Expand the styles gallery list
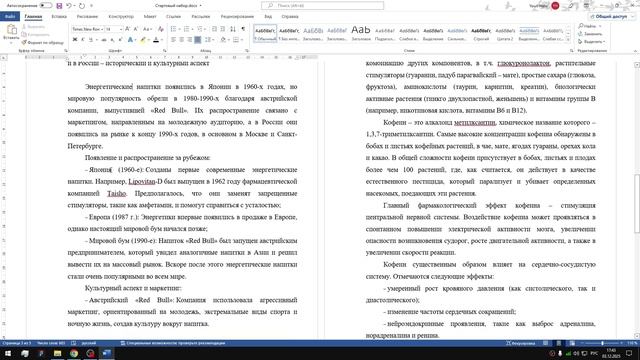The image size is (640, 360). click(x=568, y=40)
